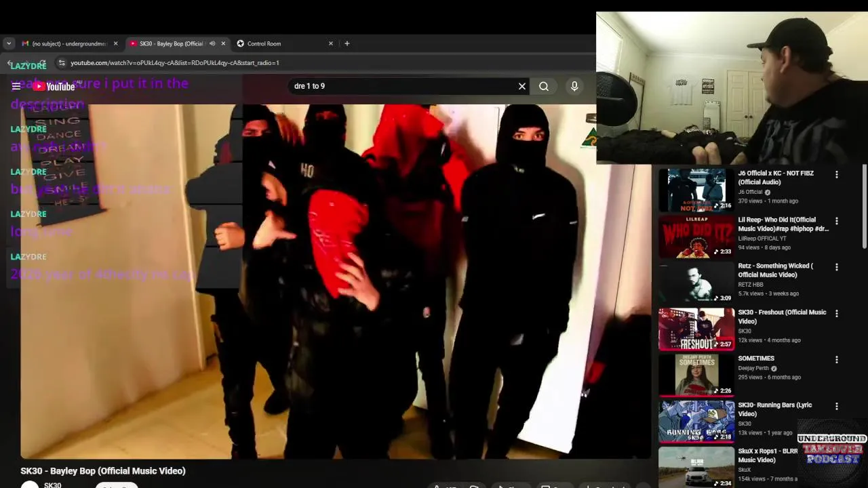868x488 pixels.
Task: Click title 'SkuX x Rops1 - BLRR'
Action: point(768,455)
